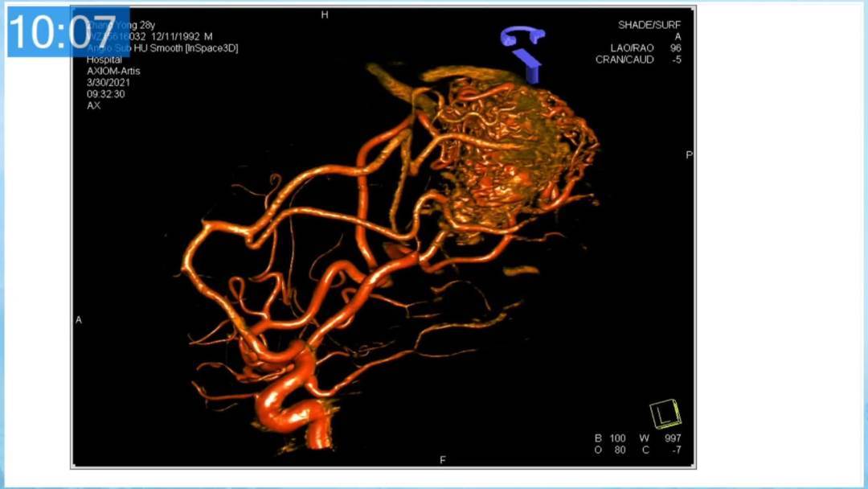Click the window width W 997 value

(674, 438)
